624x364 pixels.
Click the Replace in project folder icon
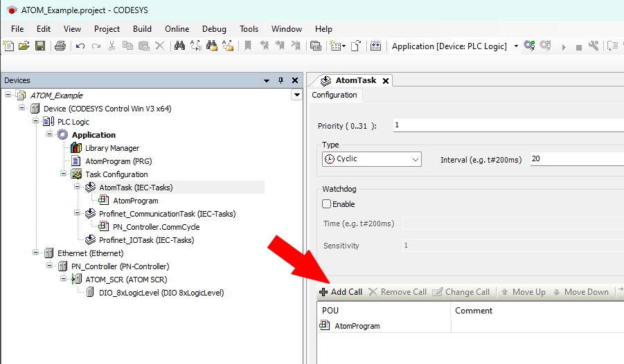click(228, 46)
